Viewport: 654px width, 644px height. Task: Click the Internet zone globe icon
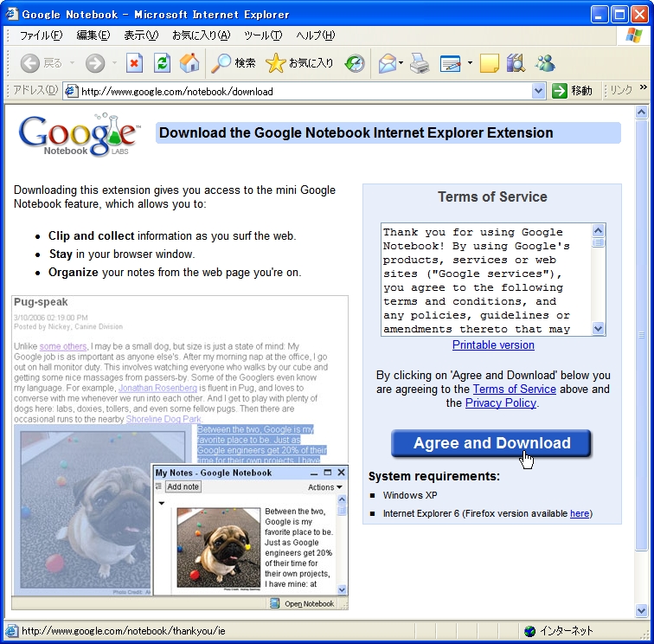click(529, 631)
